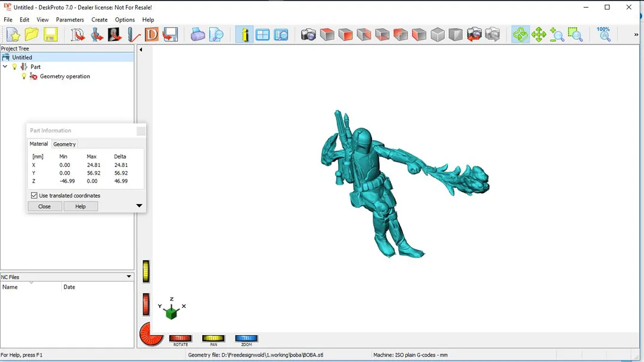644x362 pixels.
Task: Open the Parameters menu
Action: 70,20
